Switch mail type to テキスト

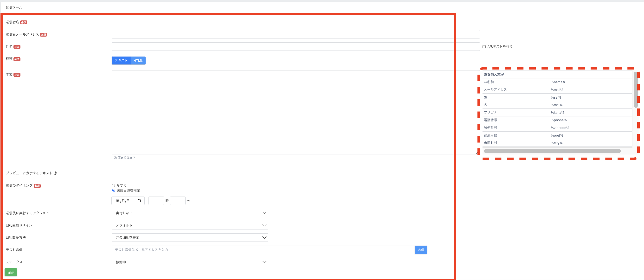(x=121, y=61)
